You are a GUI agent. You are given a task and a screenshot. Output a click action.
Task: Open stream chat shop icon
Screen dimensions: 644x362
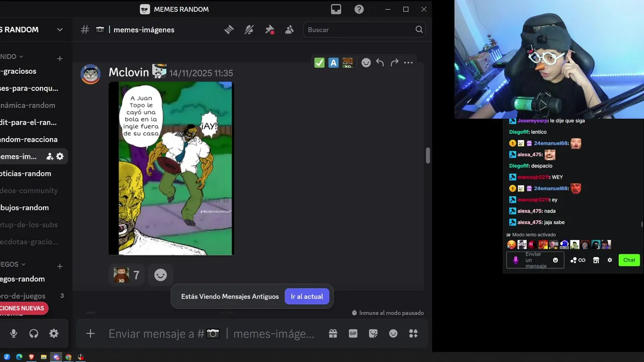596,260
